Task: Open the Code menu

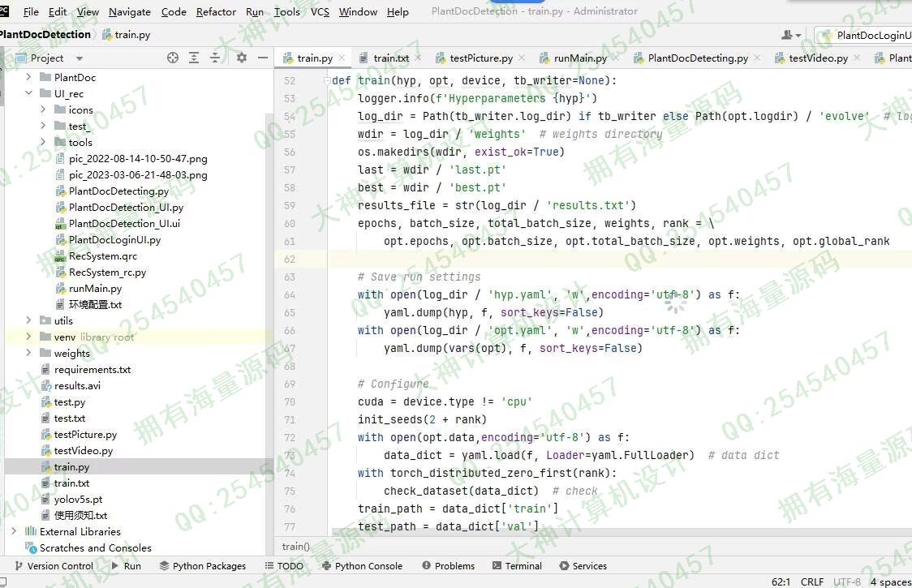Action: tap(174, 11)
